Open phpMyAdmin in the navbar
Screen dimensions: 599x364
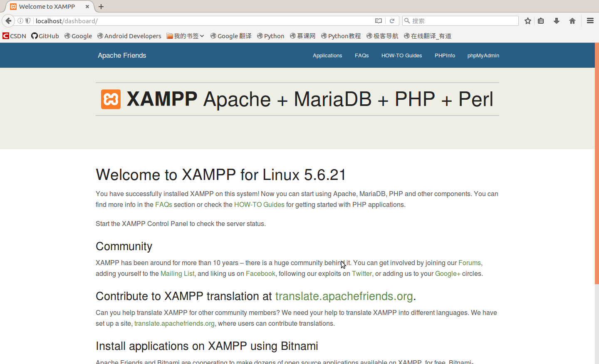pyautogui.click(x=483, y=56)
